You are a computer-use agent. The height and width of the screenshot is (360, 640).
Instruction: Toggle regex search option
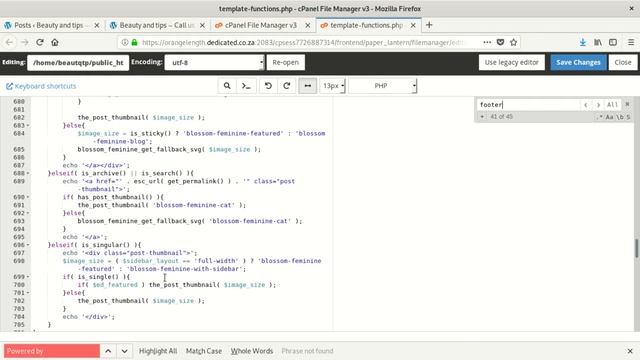coord(599,117)
